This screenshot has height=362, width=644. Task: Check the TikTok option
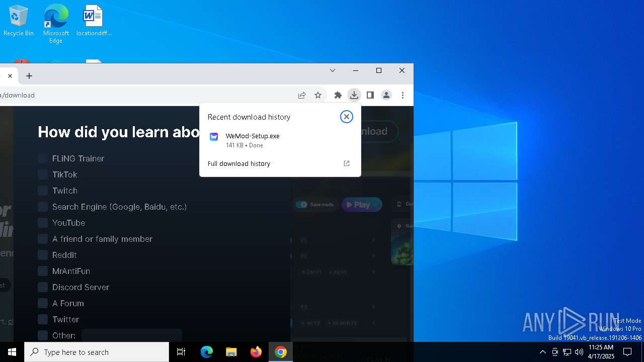(43, 174)
